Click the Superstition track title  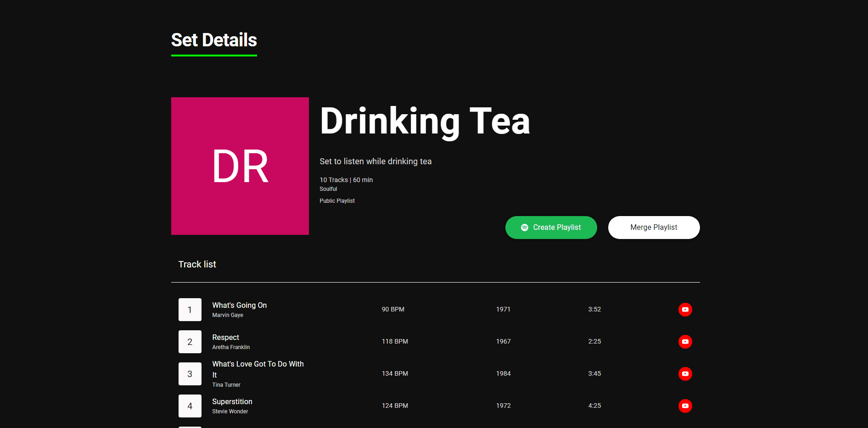232,402
